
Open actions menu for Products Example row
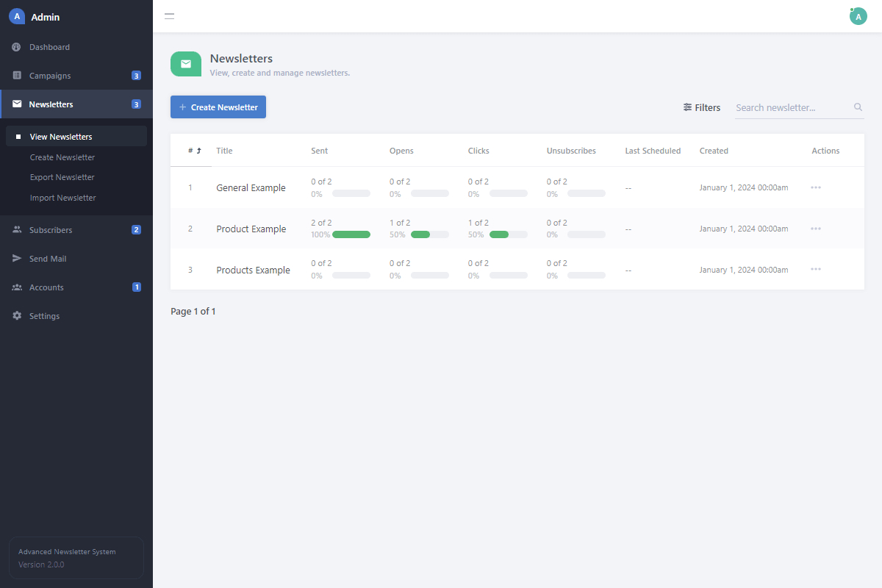(815, 270)
